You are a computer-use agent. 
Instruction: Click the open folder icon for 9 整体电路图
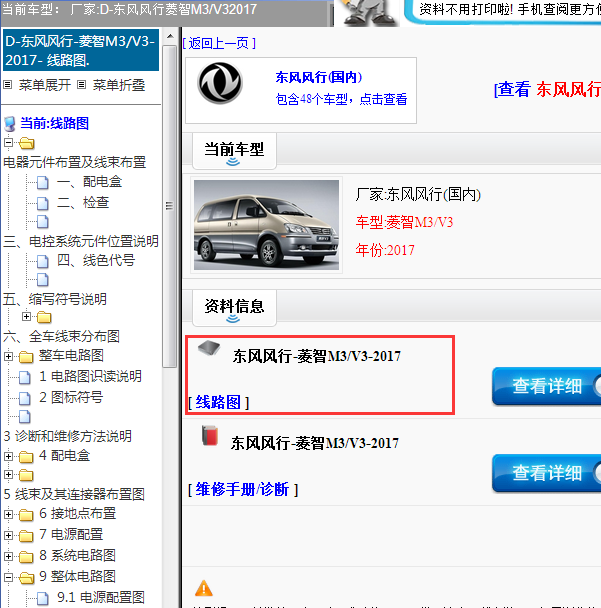[26, 577]
